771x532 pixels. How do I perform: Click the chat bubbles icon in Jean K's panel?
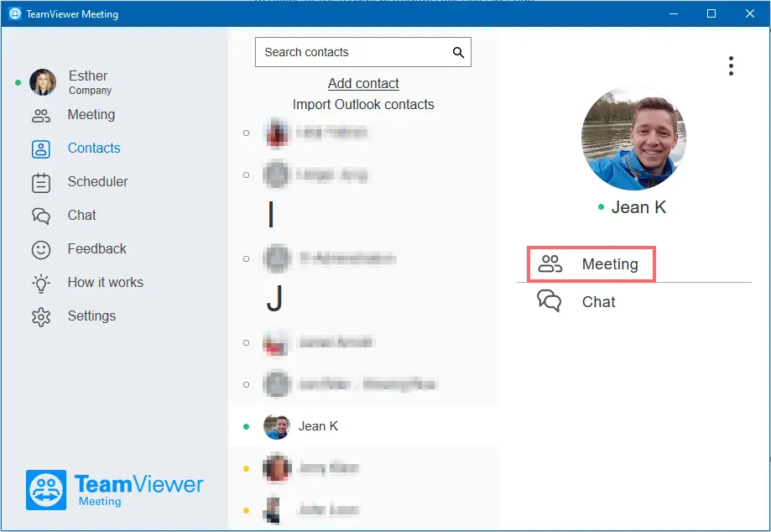click(x=550, y=300)
